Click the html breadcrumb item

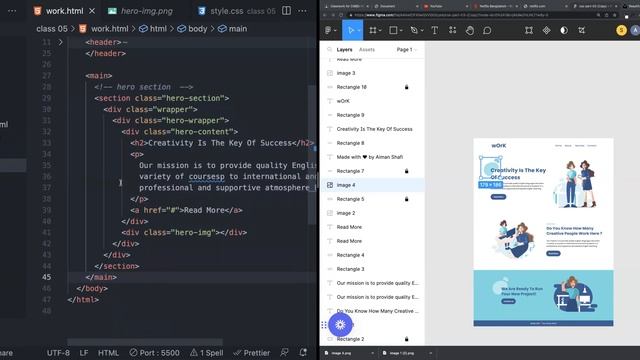[x=153, y=29]
